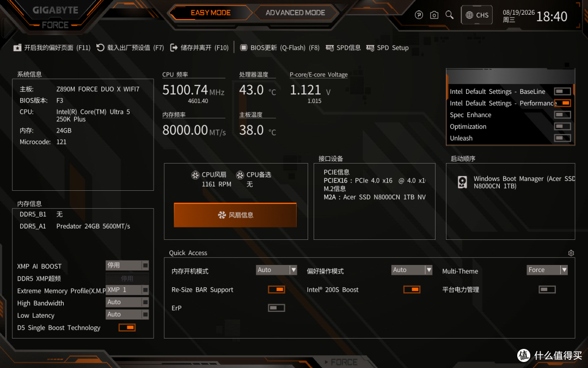The height and width of the screenshot is (368, 588).
Task: Click the help question mark icon
Action: [419, 15]
